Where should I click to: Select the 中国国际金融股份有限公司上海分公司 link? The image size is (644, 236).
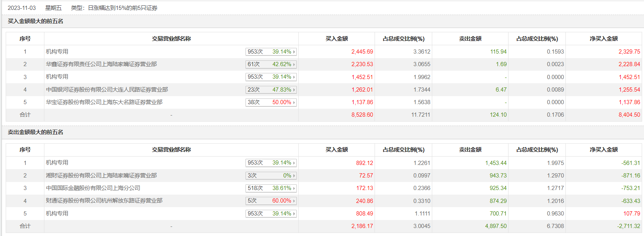93,188
